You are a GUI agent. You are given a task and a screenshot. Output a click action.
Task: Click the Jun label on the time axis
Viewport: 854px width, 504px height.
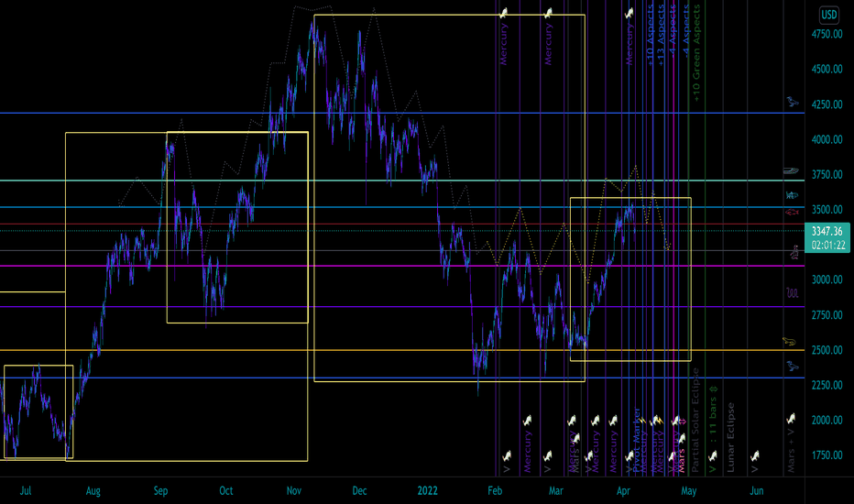click(757, 491)
